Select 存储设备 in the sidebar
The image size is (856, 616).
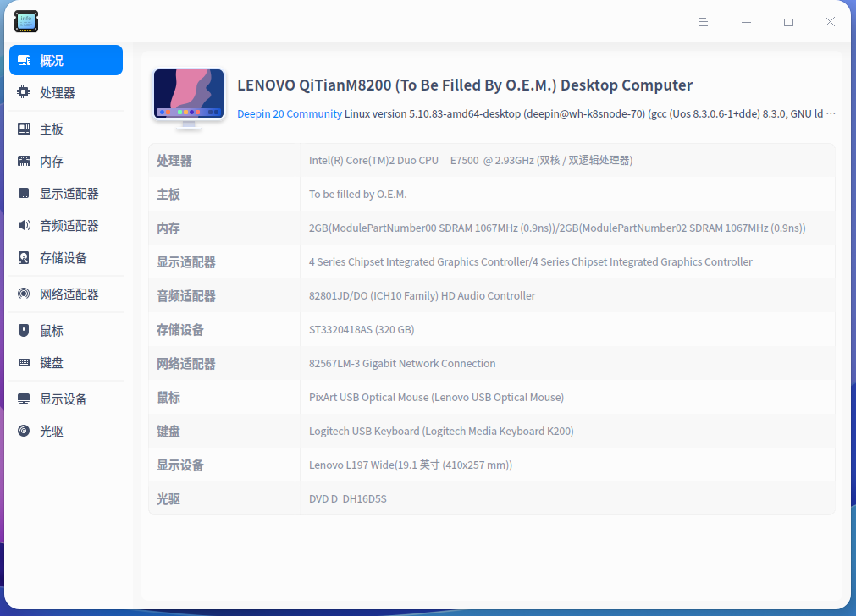coord(66,258)
